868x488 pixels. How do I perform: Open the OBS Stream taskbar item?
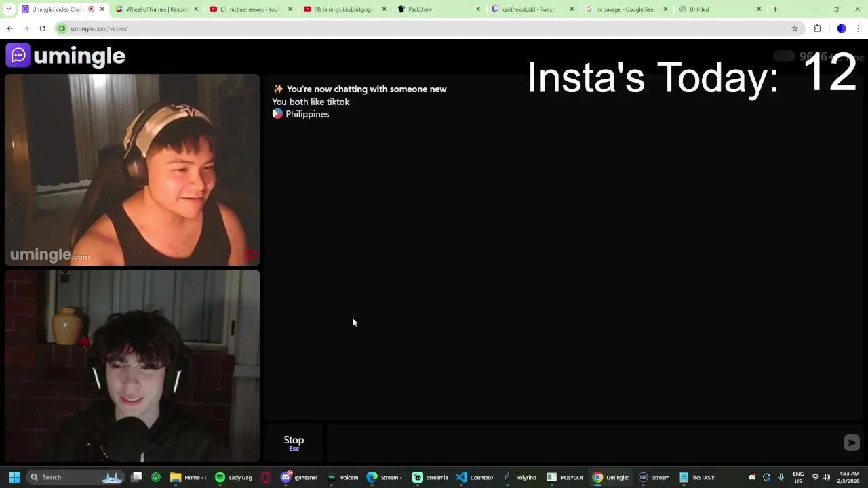tap(654, 477)
